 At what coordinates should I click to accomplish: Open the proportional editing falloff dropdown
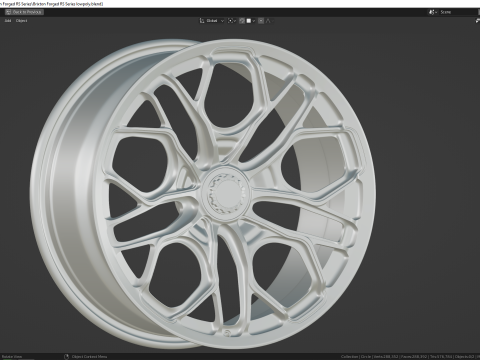tap(269, 21)
